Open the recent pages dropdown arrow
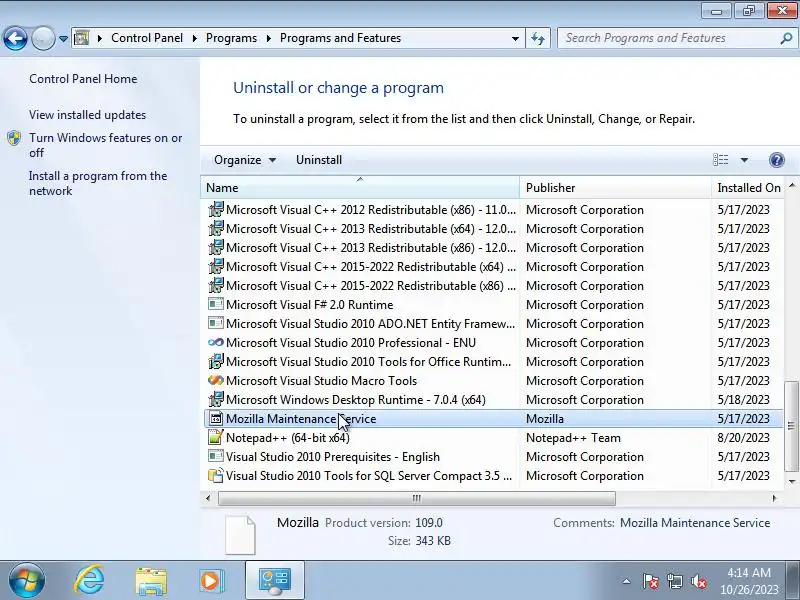 [x=63, y=38]
